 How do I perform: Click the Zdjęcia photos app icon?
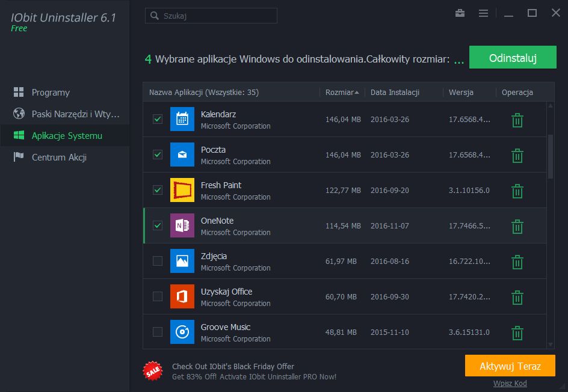click(x=182, y=261)
